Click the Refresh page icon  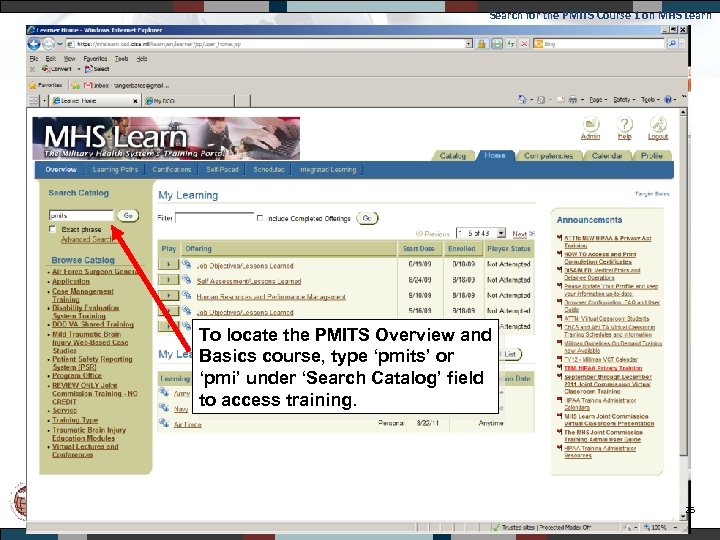pos(511,44)
